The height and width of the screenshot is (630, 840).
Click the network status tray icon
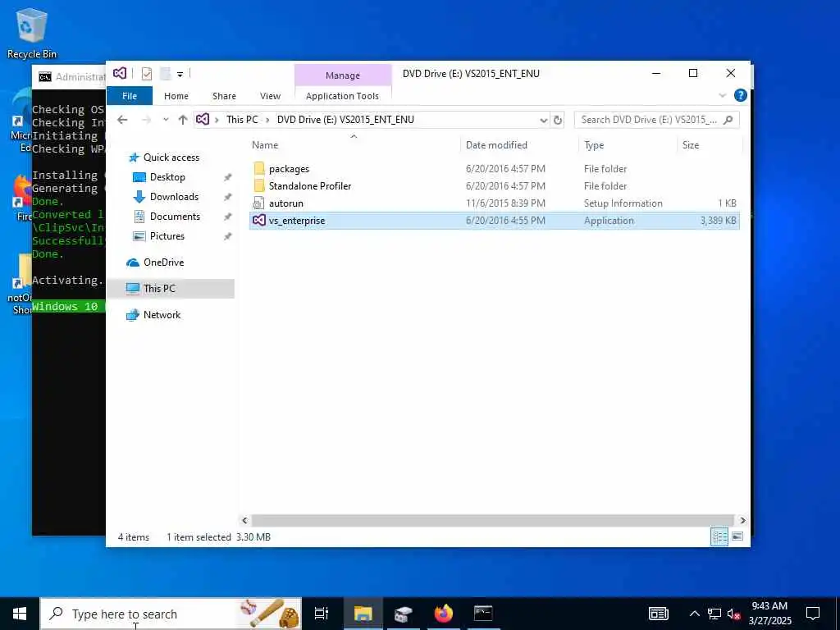coord(714,614)
